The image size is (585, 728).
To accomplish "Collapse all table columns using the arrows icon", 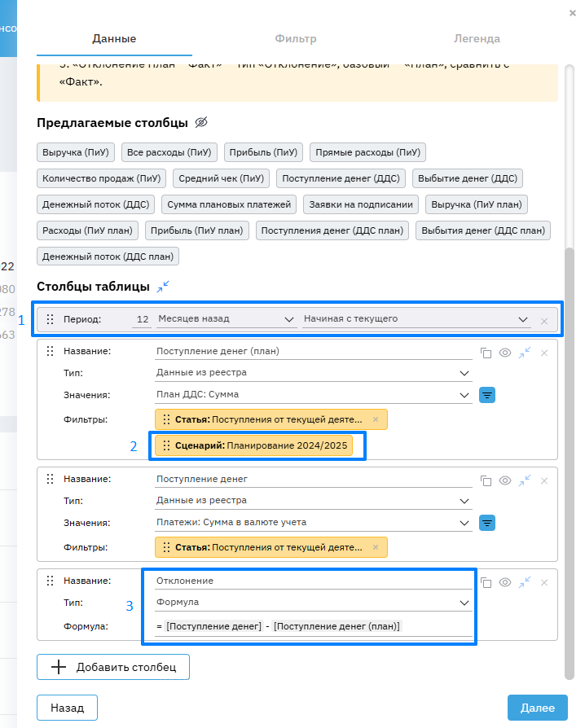I will 164,287.
